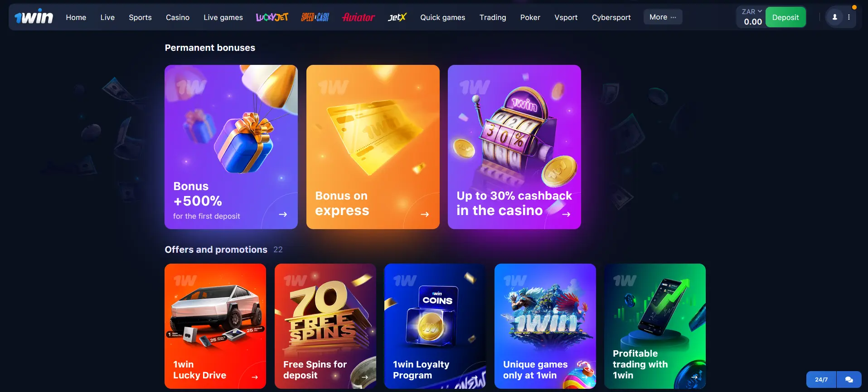The width and height of the screenshot is (868, 392).
Task: Select the Sports menu item
Action: click(140, 17)
